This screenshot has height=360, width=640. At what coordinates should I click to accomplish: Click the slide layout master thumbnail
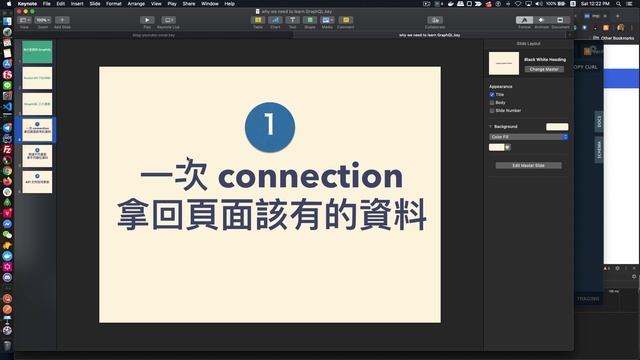[504, 63]
